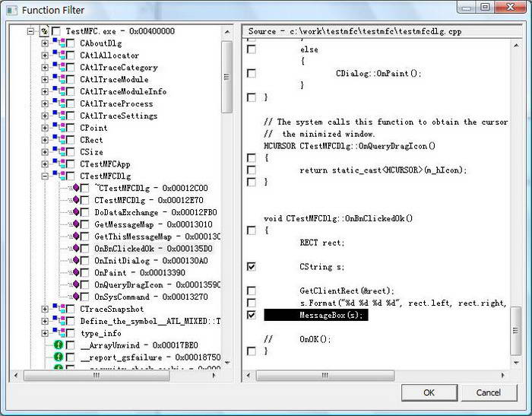532x416 pixels.
Task: Select the Define_the_symbol__ATL_MIXED tree entry
Action: click(150, 321)
